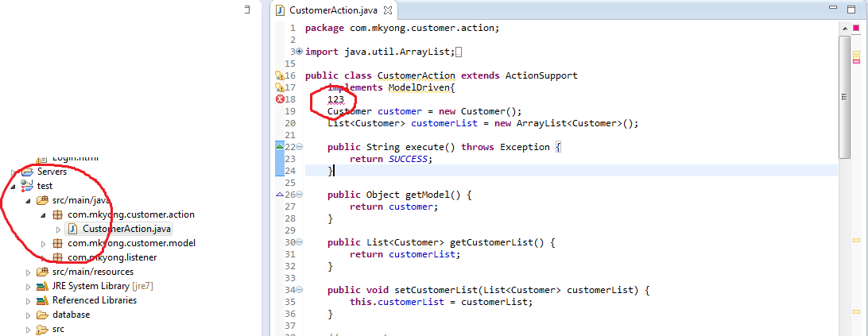The height and width of the screenshot is (336, 868).
Task: Expand the database folder node
Action: [29, 315]
